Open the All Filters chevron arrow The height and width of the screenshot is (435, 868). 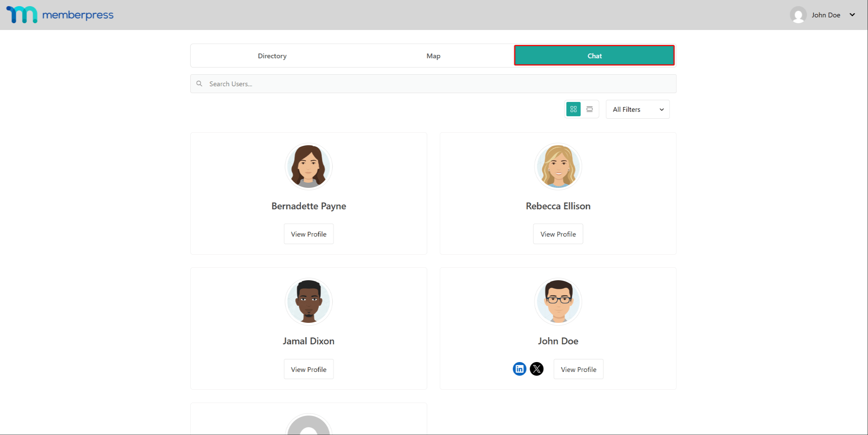[662, 109]
